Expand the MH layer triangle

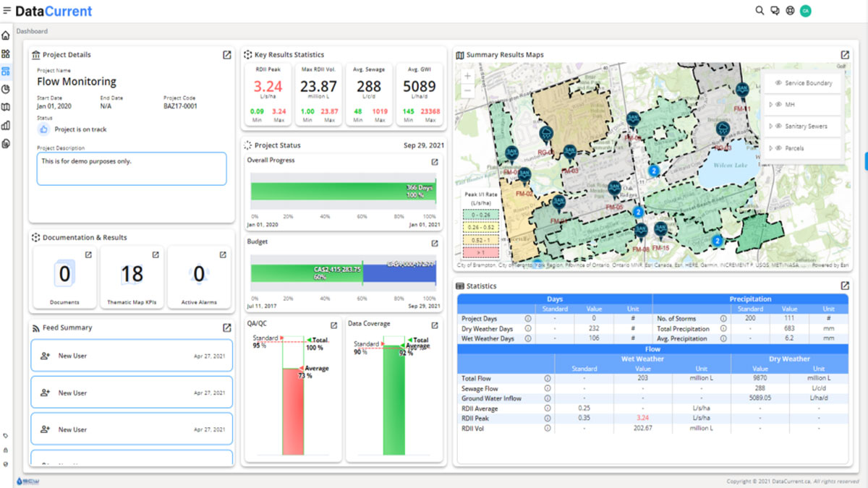771,105
